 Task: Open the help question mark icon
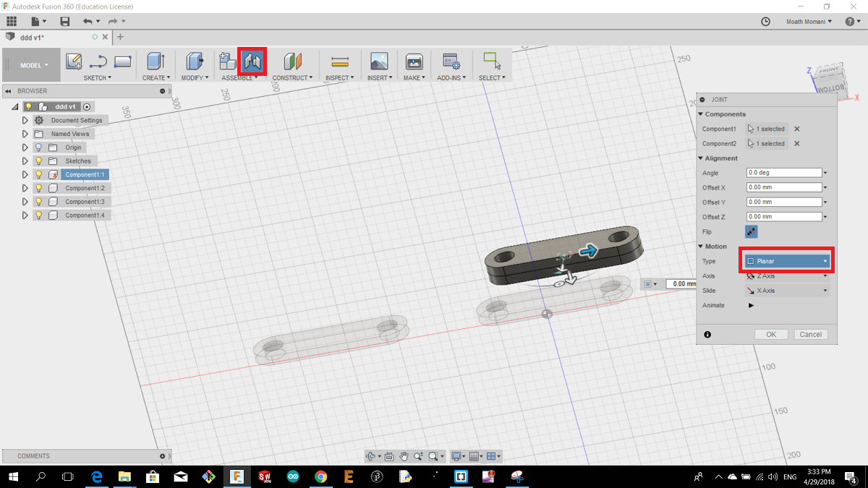[x=850, y=22]
